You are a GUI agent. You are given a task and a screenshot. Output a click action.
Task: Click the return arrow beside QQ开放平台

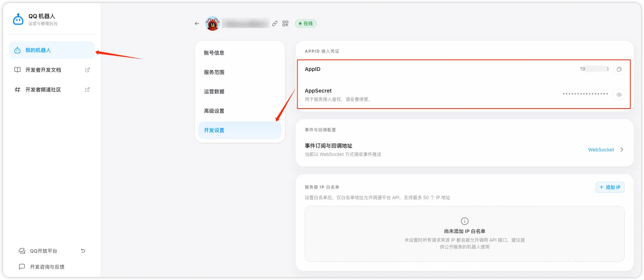tap(83, 251)
